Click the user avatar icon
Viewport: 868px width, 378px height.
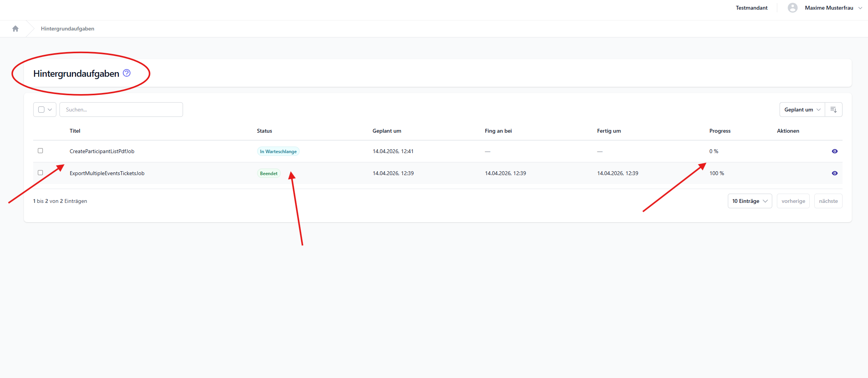pyautogui.click(x=792, y=8)
